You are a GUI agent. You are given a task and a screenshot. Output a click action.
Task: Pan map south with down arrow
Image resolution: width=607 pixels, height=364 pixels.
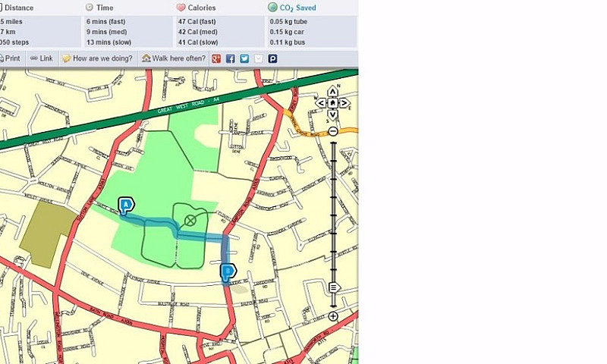pos(332,115)
